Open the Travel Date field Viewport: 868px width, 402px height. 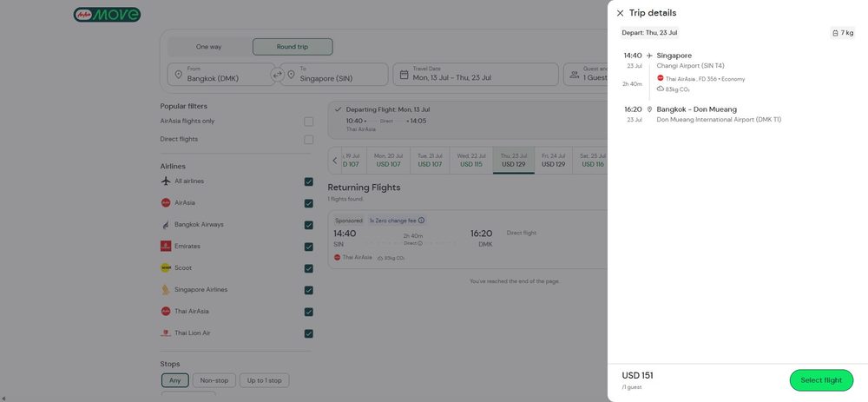click(x=476, y=74)
